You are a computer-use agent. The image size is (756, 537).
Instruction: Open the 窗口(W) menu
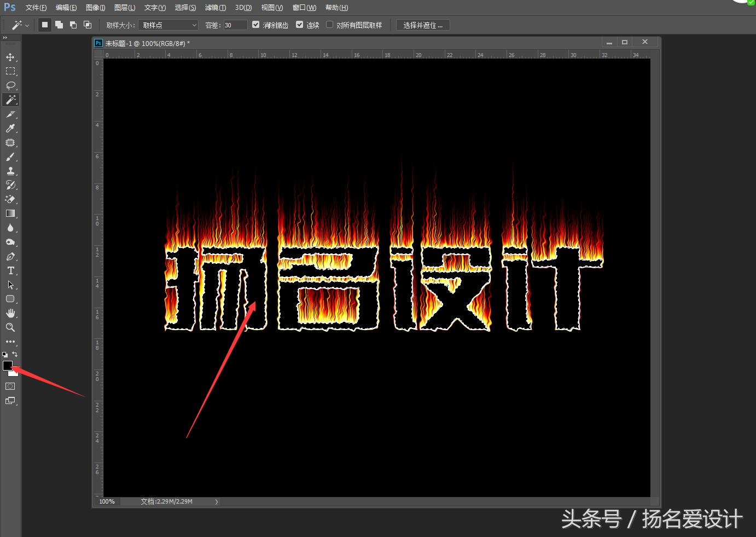(304, 8)
